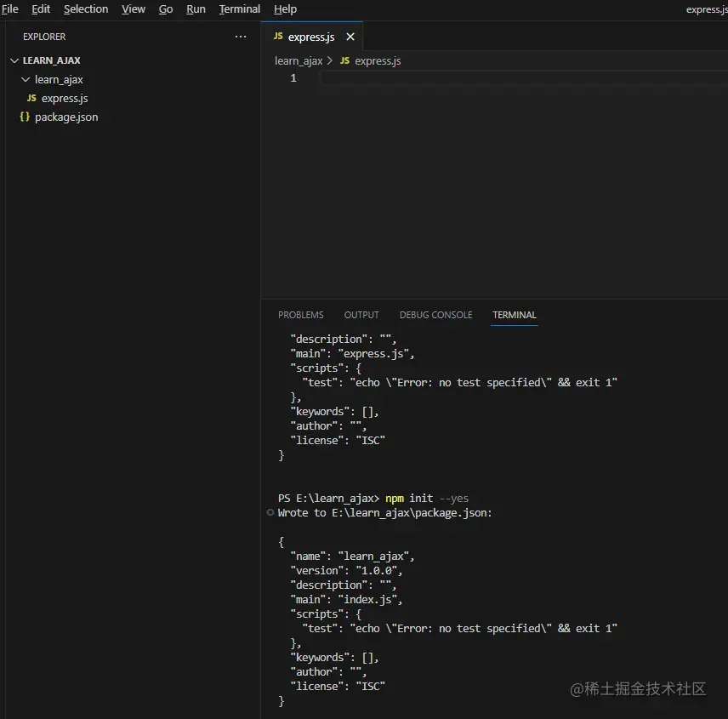
Task: Open the Edit menu
Action: coord(40,9)
